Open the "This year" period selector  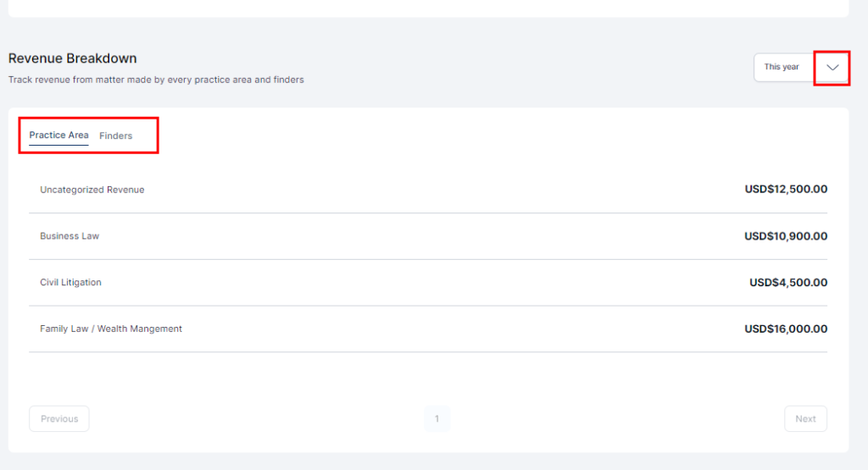[782, 67]
